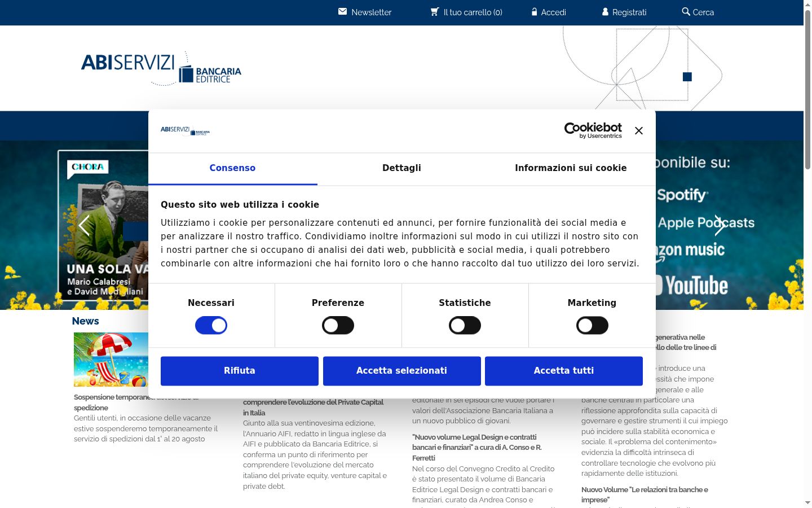Open the beach umbrella news thumbnail
Screen dimensions: 812x508
tap(111, 360)
